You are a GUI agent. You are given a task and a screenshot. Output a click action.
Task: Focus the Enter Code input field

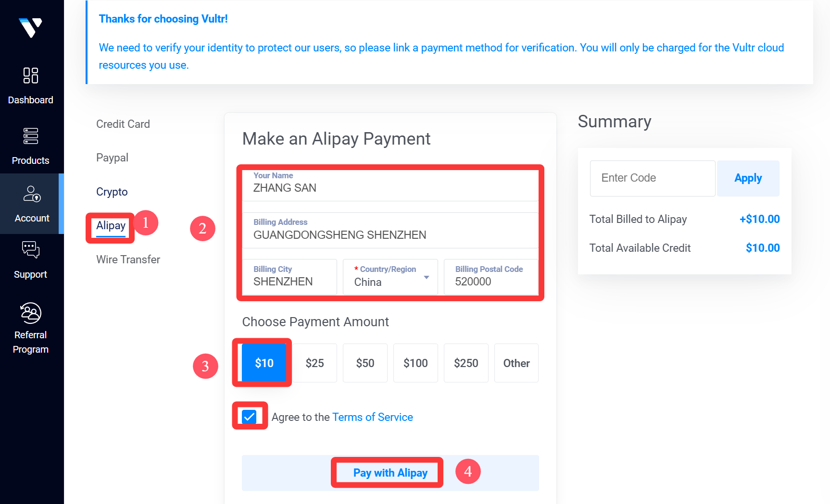(x=652, y=178)
